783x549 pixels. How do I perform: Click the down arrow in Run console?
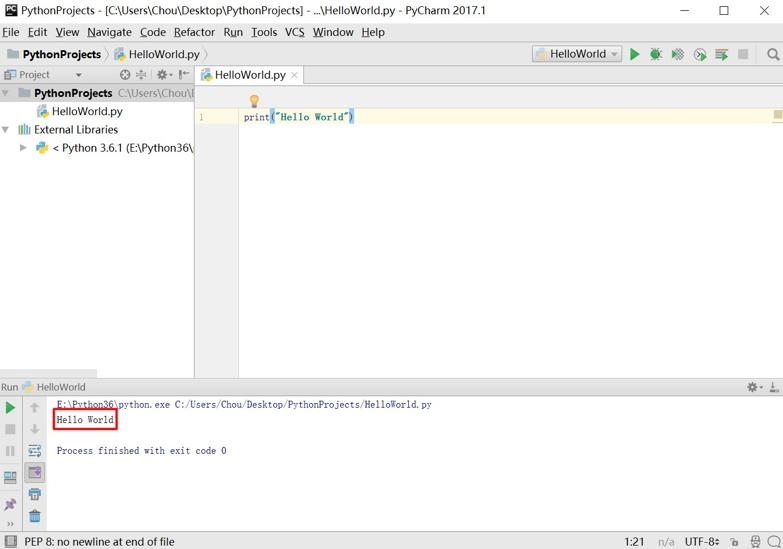(x=34, y=429)
